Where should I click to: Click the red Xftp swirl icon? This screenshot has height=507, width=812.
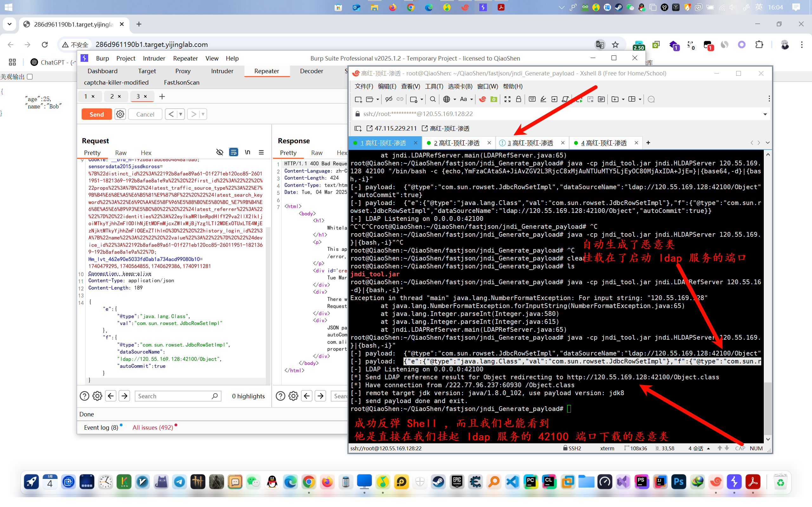[x=482, y=99]
